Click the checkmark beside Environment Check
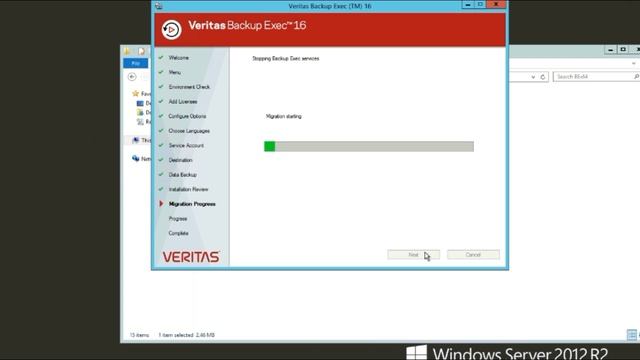 pyautogui.click(x=161, y=87)
